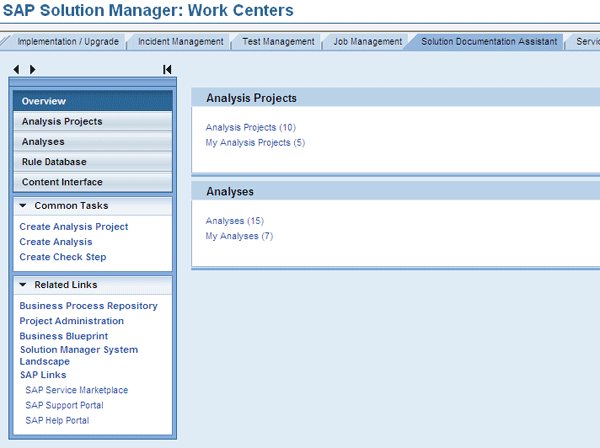Click the Create Analysis link
This screenshot has height=448, width=600.
56,242
